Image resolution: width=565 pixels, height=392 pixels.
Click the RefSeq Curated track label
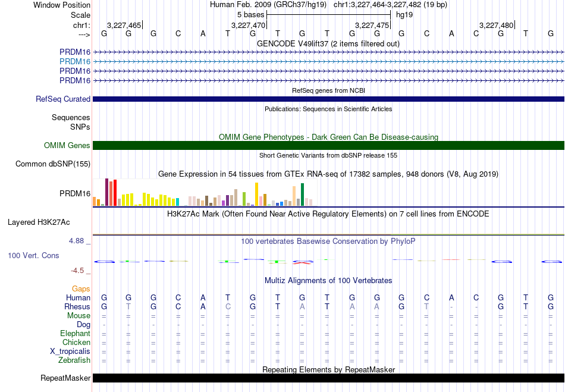63,99
